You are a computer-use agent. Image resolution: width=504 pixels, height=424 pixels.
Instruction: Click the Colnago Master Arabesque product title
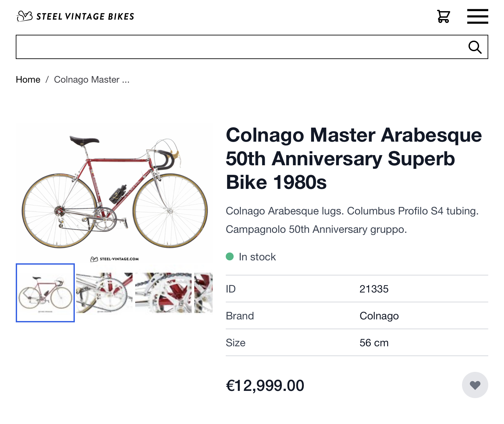354,159
